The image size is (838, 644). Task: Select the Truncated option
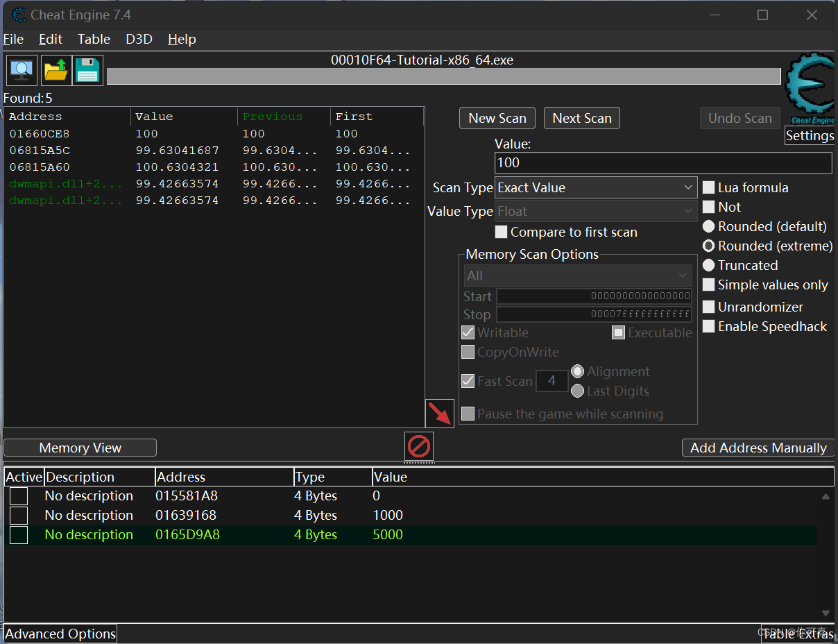tap(709, 265)
